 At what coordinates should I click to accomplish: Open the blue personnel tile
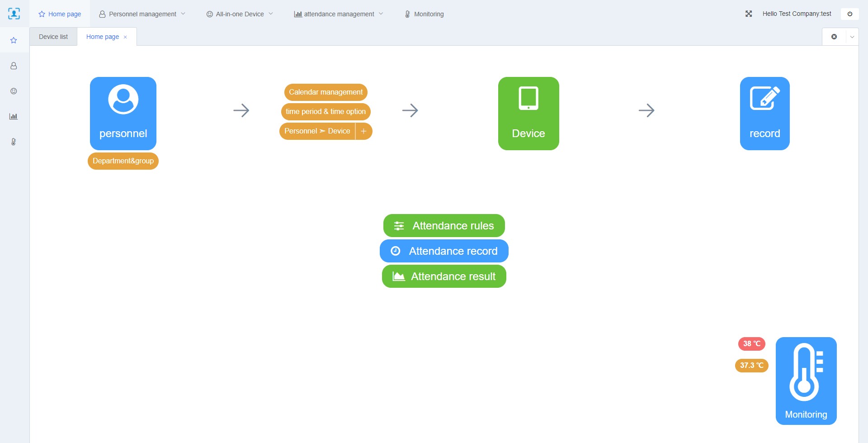(x=123, y=113)
